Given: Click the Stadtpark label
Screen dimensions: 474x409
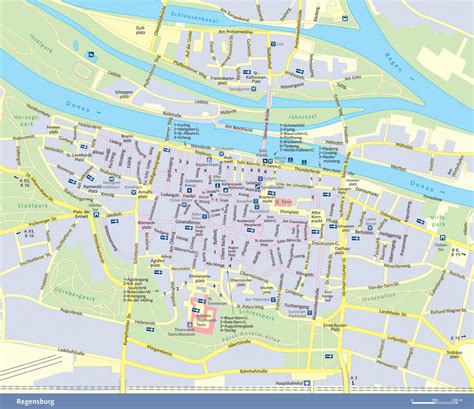Looking at the screenshot, I should tap(33, 206).
